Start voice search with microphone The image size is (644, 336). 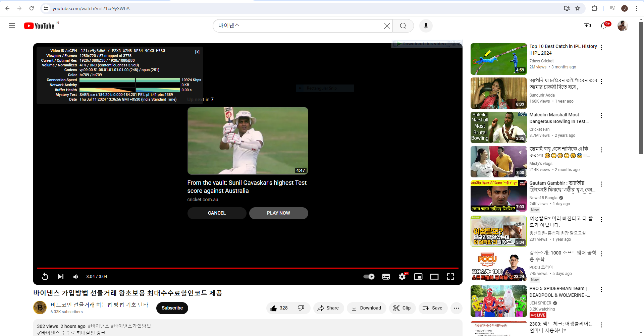coord(426,26)
